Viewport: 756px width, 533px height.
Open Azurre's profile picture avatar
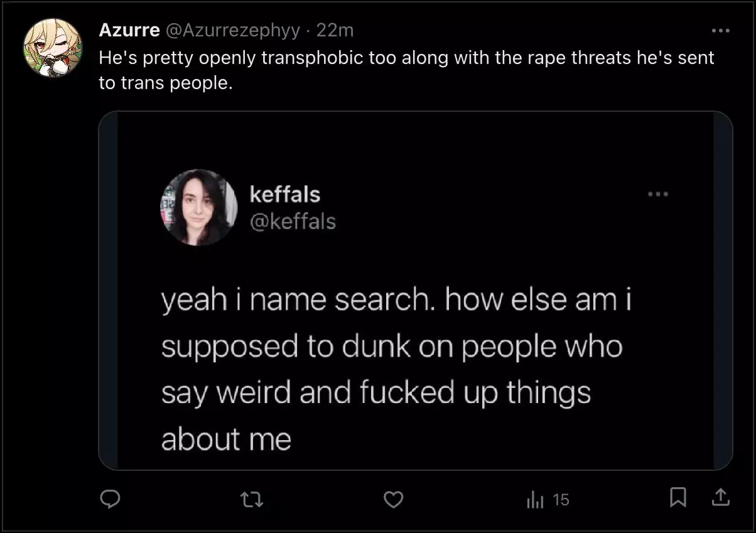pyautogui.click(x=53, y=47)
